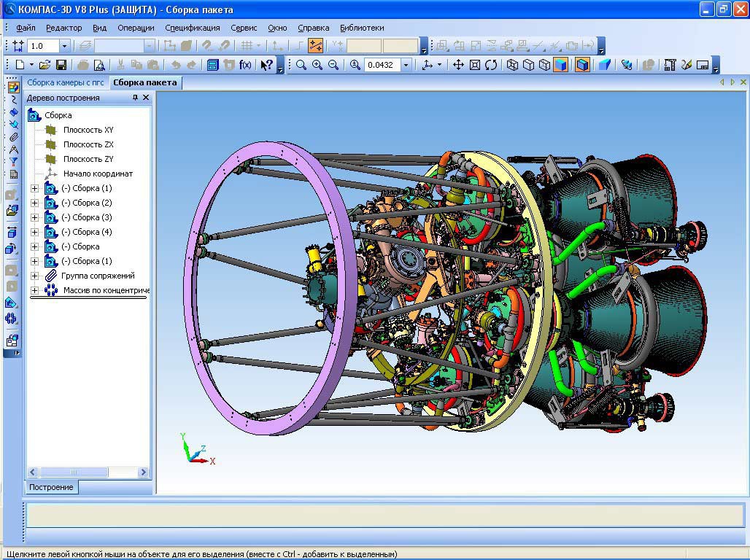750x560 pixels.
Task: Open the variables f(x) tool
Action: click(x=245, y=65)
